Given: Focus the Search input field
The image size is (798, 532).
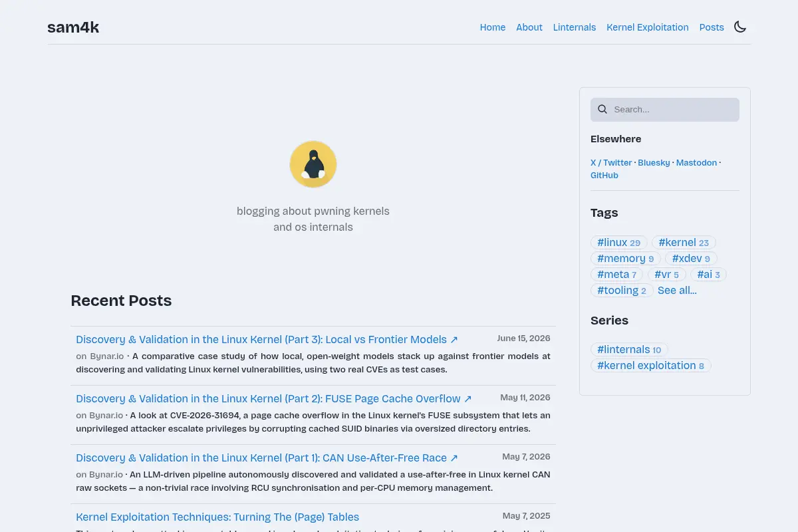Looking at the screenshot, I should coord(665,110).
